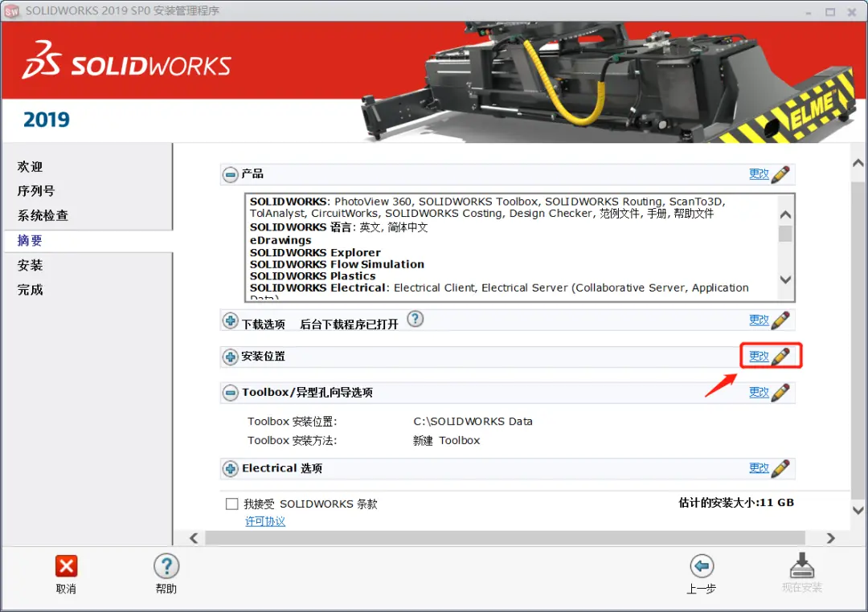Viewport: 868px width, 612px height.
Task: Click the horizontal scrollbar right arrow
Action: point(830,538)
